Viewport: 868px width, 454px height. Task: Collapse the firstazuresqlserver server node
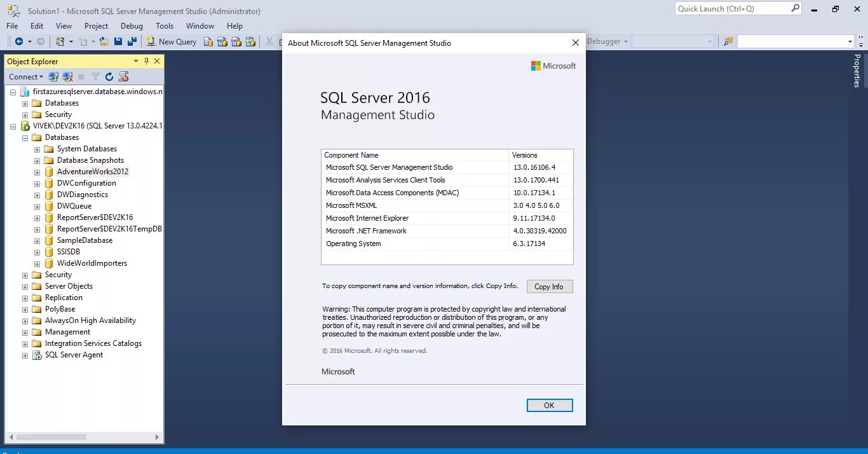[13, 92]
